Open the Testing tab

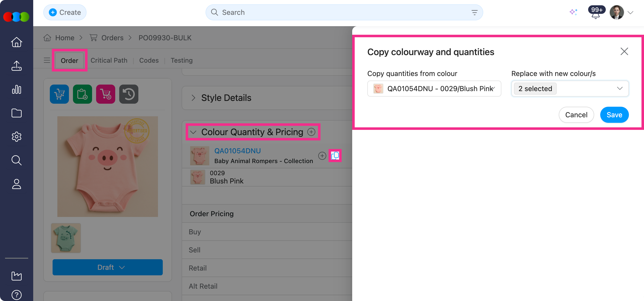181,60
